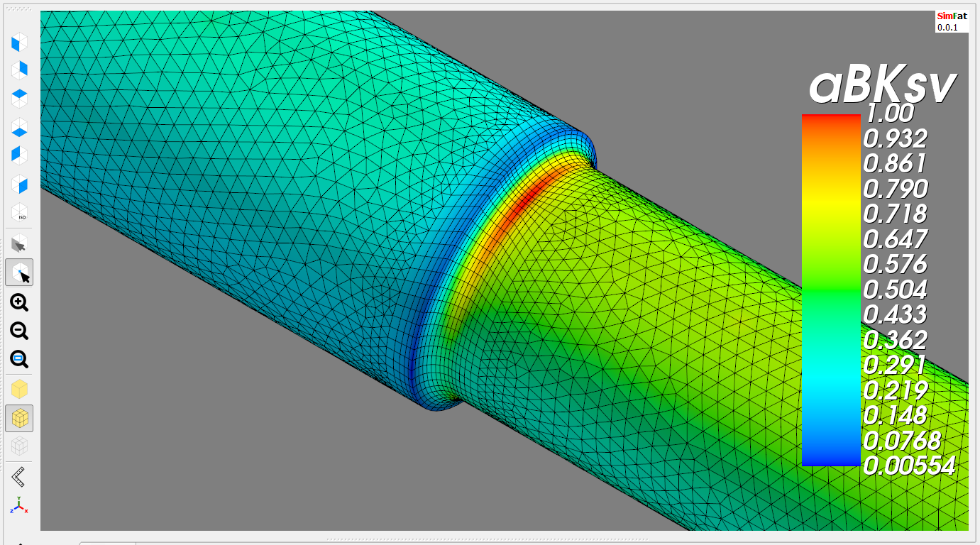Click the 0.504 value label in the legend
The width and height of the screenshot is (980, 545).
[896, 290]
